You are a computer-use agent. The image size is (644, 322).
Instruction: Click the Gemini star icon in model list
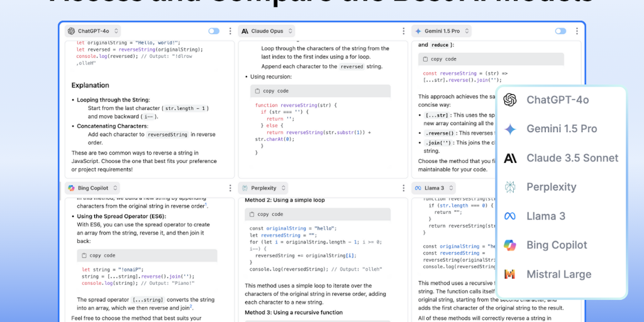(510, 129)
